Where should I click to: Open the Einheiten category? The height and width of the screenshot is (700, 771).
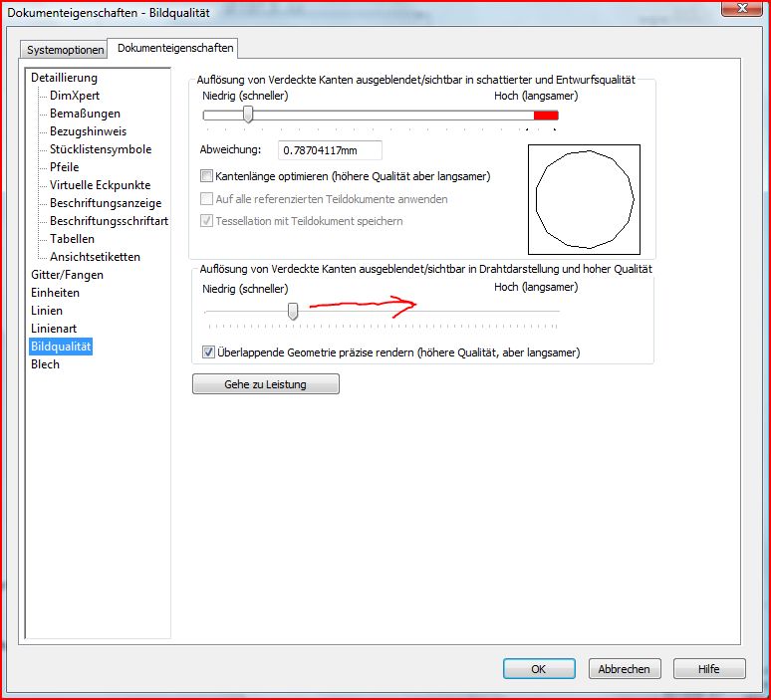pos(55,293)
